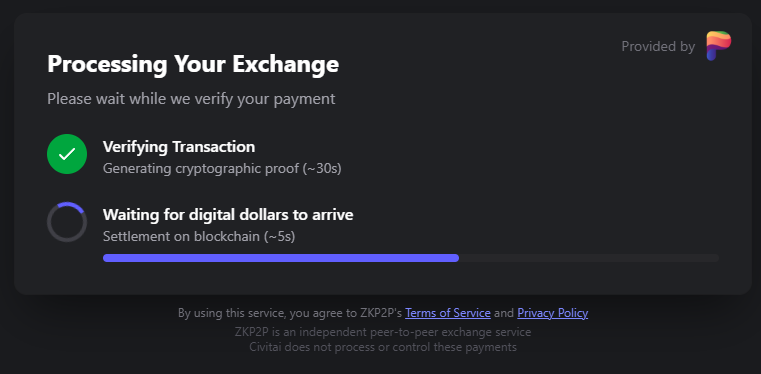Click the Processing Your Exchange heading
The height and width of the screenshot is (374, 761).
click(193, 64)
